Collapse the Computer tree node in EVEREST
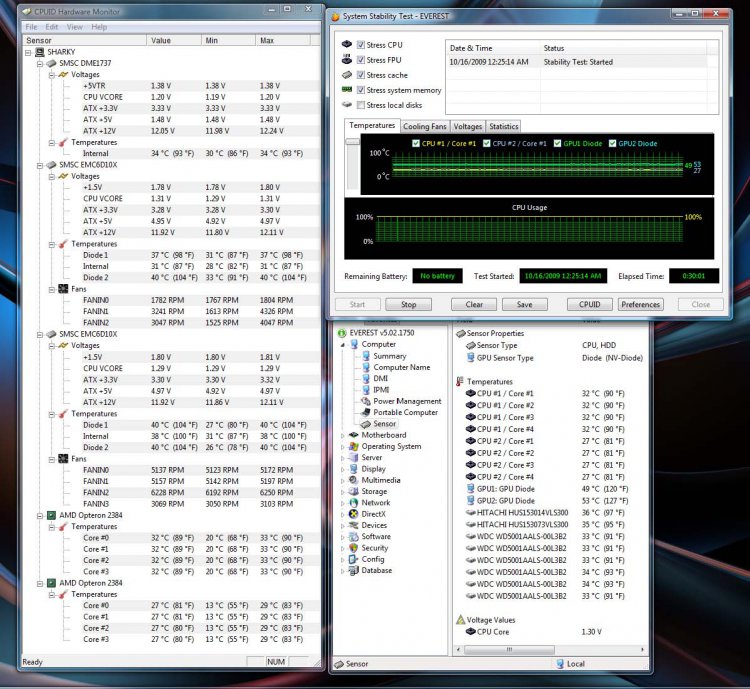Image resolution: width=750 pixels, height=689 pixels. 342,344
